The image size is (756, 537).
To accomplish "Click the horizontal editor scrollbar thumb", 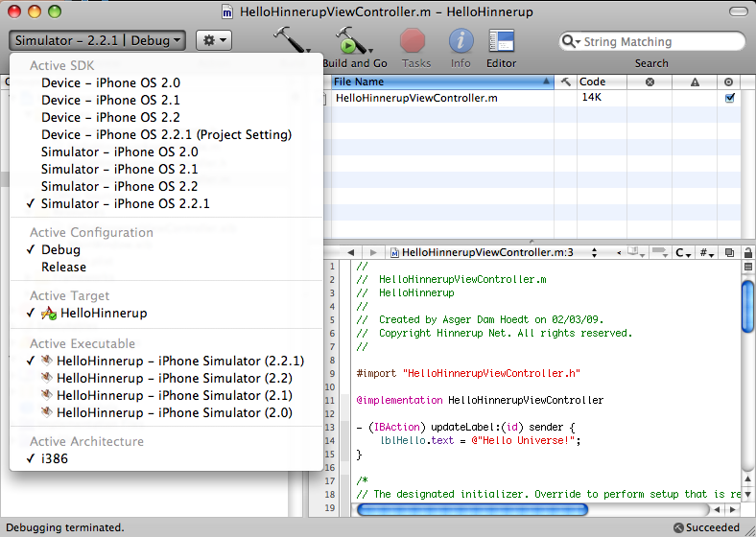I will [472, 509].
